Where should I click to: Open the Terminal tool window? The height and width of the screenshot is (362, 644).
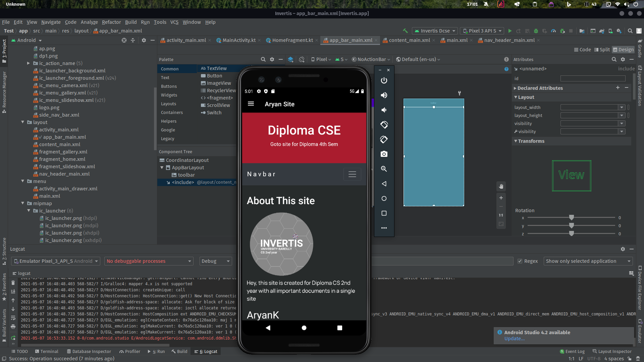pos(46,352)
